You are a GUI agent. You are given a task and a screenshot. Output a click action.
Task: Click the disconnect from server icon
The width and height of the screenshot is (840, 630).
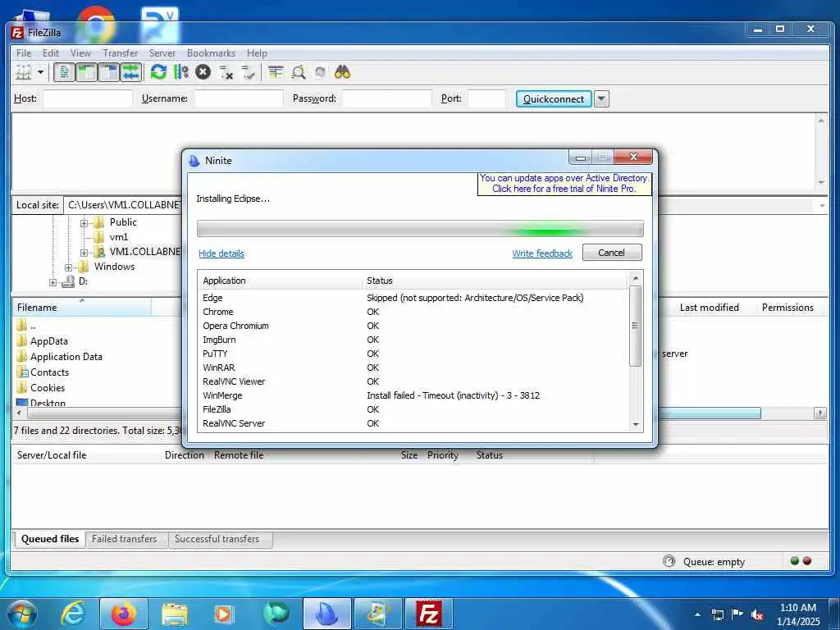click(x=226, y=72)
